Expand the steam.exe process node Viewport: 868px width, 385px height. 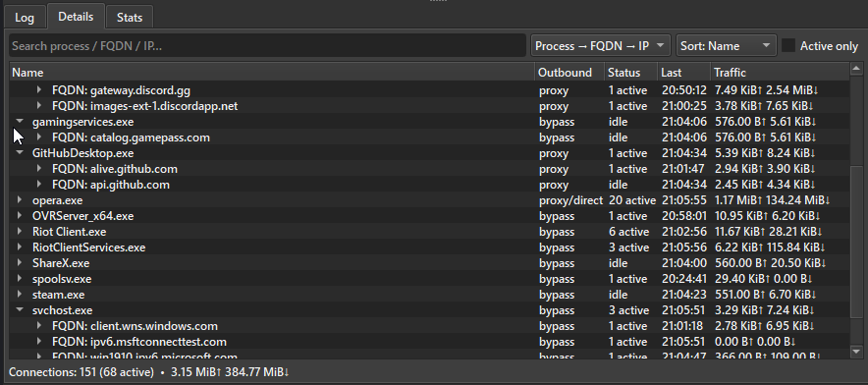[x=20, y=294]
